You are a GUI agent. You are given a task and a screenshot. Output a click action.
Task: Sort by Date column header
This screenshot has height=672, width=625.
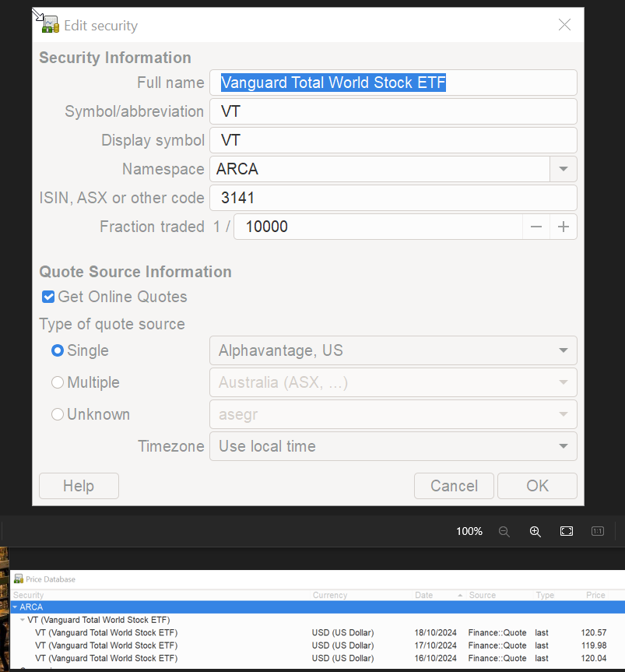pyautogui.click(x=440, y=595)
